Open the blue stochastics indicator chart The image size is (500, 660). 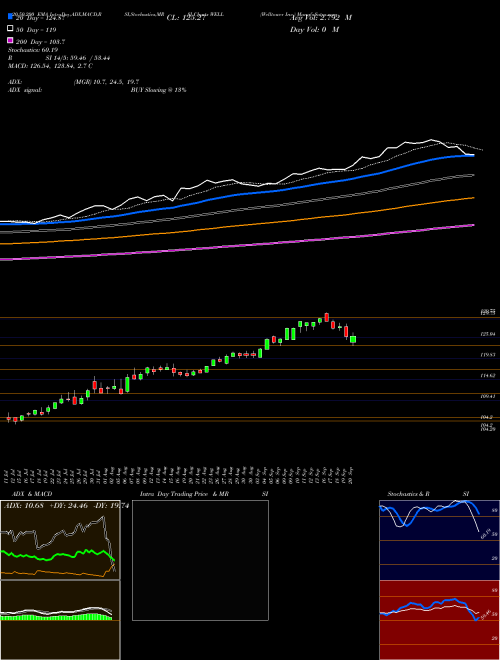tap(439, 540)
